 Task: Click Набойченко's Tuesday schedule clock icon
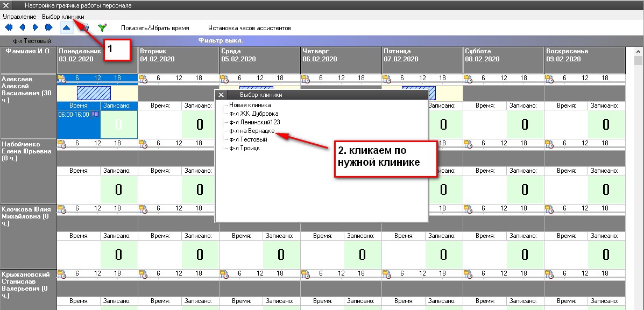(x=143, y=144)
